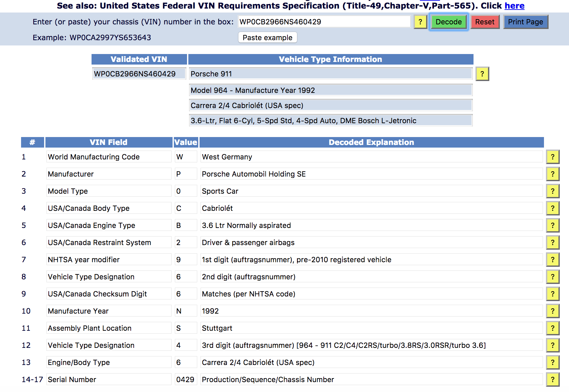Click help icon for Serial Number row
The image size is (569, 392).
tap(553, 380)
